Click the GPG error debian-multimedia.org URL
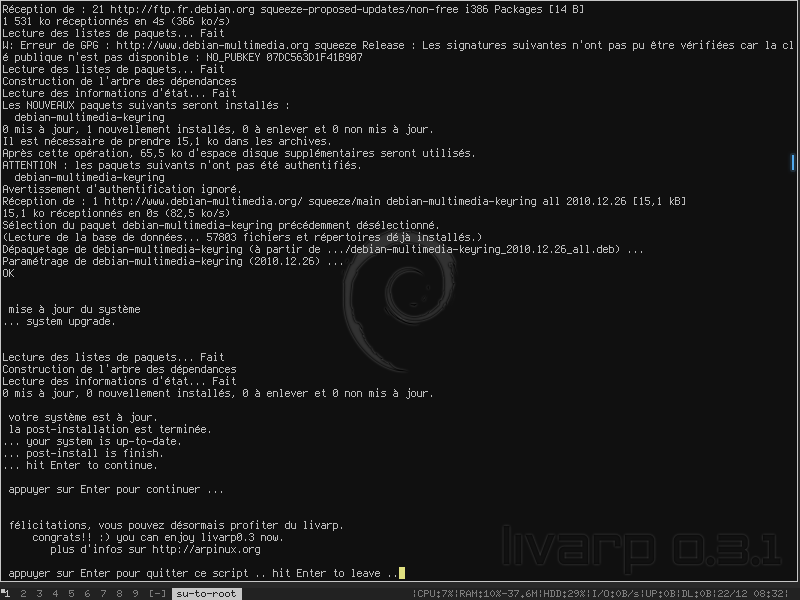Viewport: 800px width, 600px height. point(212,45)
